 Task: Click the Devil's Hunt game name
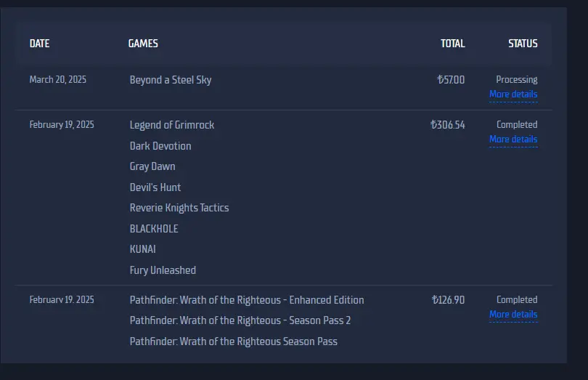point(155,187)
